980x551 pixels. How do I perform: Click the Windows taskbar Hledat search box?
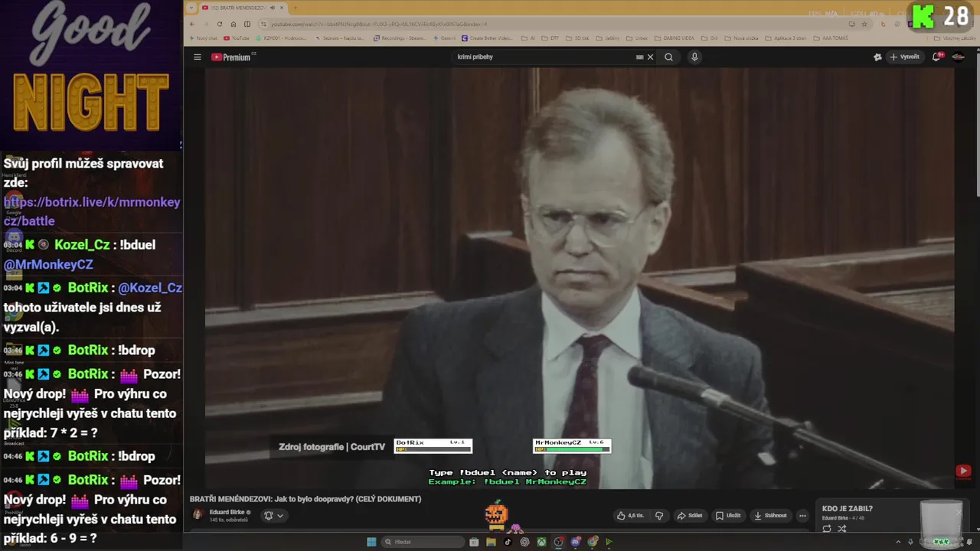(x=423, y=542)
